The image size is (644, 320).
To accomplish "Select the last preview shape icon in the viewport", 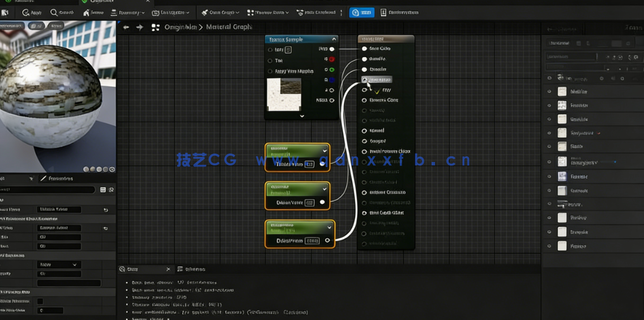I will (112, 169).
